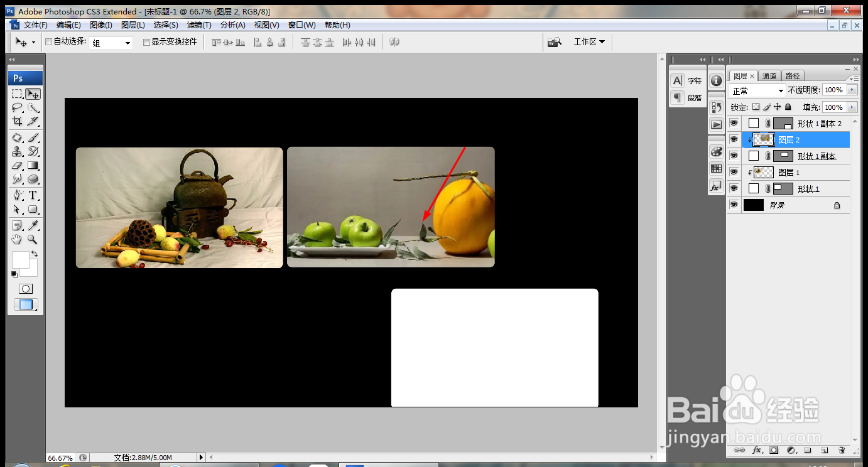Toggle lock transparent pixels
Image resolution: width=868 pixels, height=467 pixels.
tap(756, 107)
